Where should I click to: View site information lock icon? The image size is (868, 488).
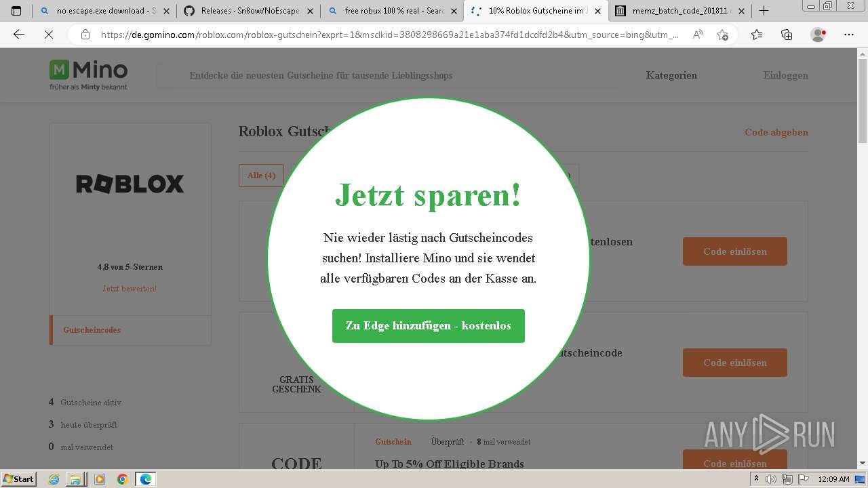click(85, 35)
